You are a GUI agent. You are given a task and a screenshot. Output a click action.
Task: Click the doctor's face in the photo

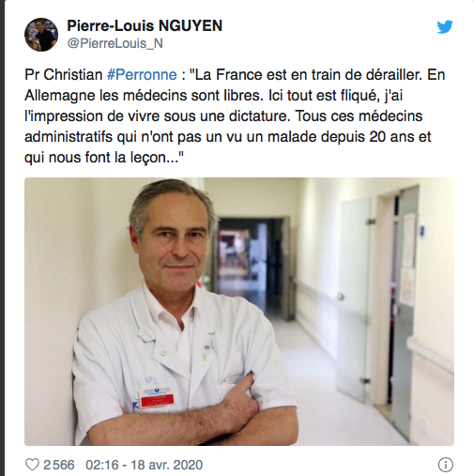click(175, 238)
